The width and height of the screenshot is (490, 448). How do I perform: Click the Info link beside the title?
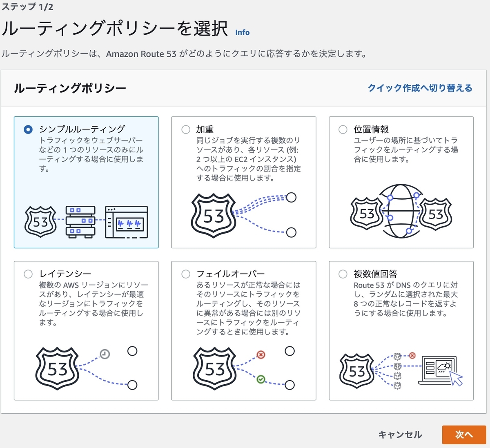click(x=243, y=32)
